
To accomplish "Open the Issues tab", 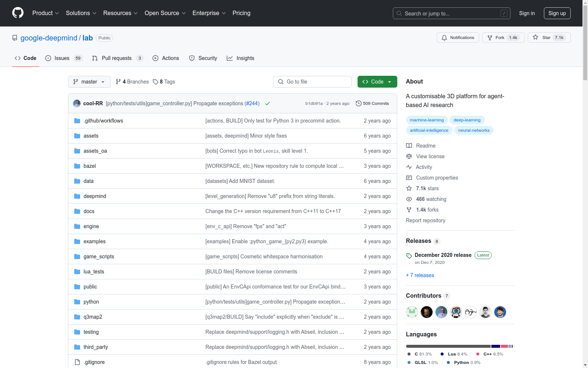I will click(64, 58).
